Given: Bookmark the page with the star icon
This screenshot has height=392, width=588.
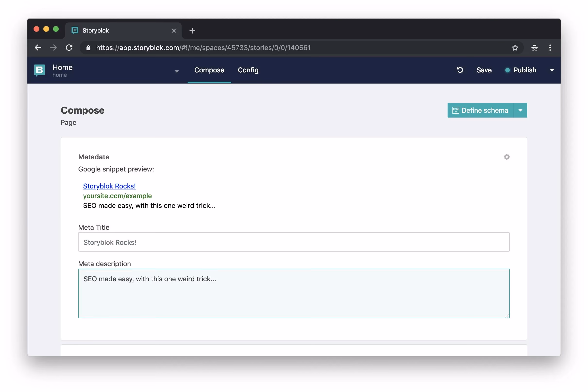Looking at the screenshot, I should 515,48.
